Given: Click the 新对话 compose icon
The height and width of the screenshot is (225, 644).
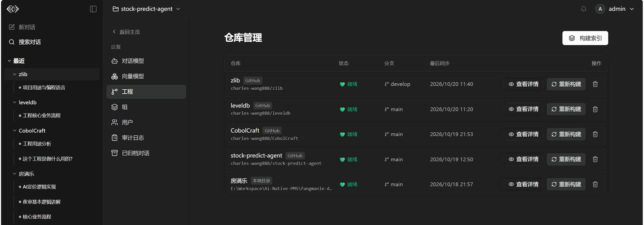Looking at the screenshot, I should pos(12,27).
